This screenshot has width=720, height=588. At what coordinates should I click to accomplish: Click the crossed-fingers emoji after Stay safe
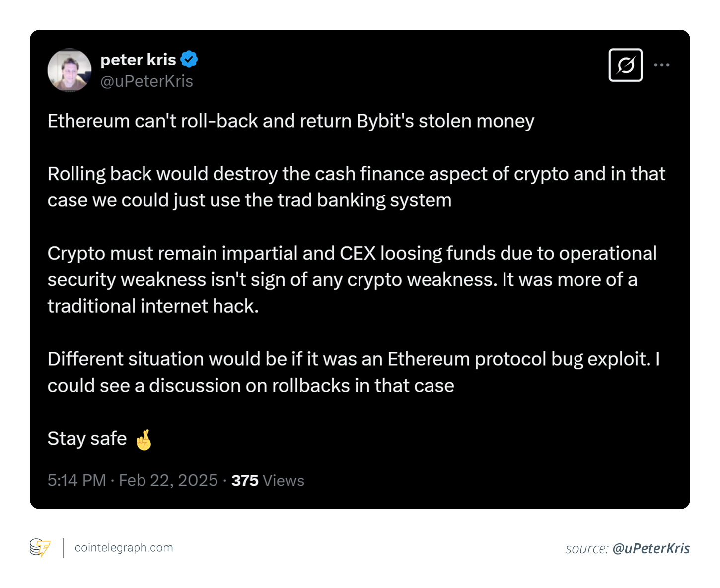point(144,439)
